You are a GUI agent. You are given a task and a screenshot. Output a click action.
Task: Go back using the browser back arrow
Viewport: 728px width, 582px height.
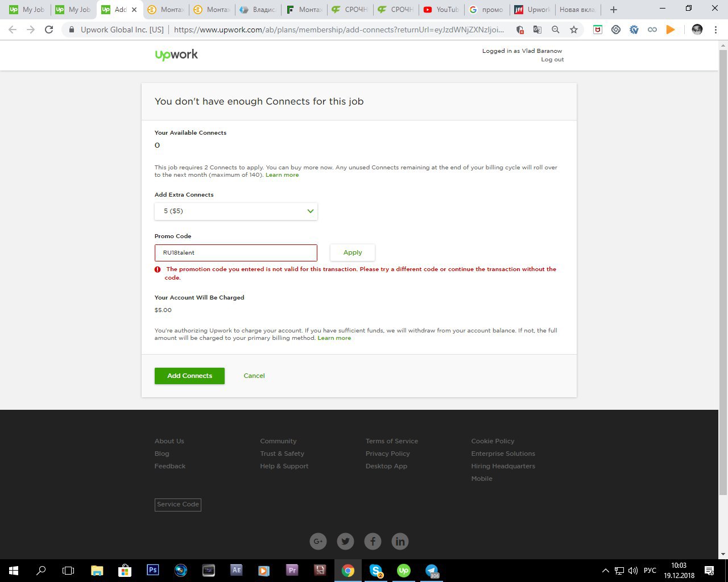[13, 30]
